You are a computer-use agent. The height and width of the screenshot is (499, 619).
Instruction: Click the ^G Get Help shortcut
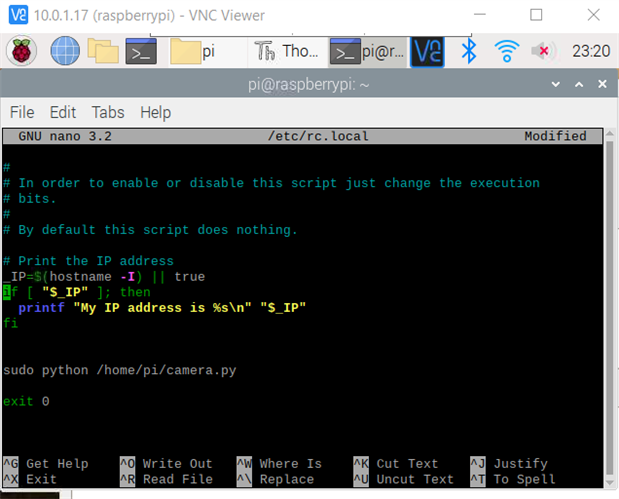pos(46,463)
